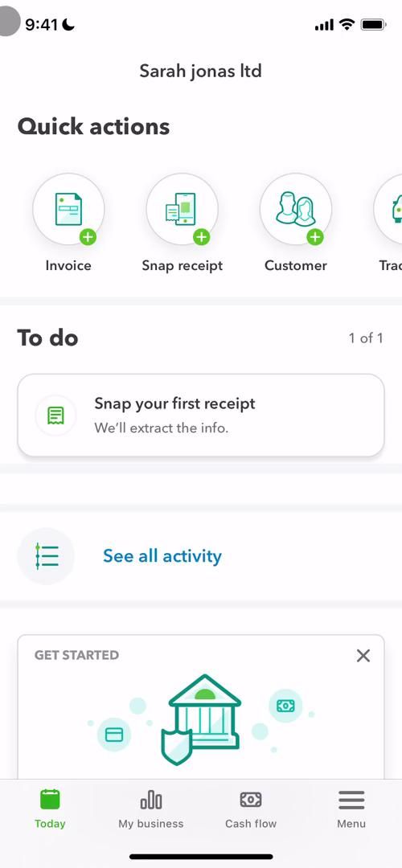Tap the activity list icon

pos(46,556)
